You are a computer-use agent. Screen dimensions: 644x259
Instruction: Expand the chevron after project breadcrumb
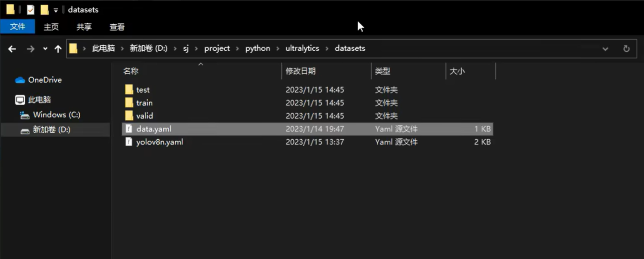(238, 48)
